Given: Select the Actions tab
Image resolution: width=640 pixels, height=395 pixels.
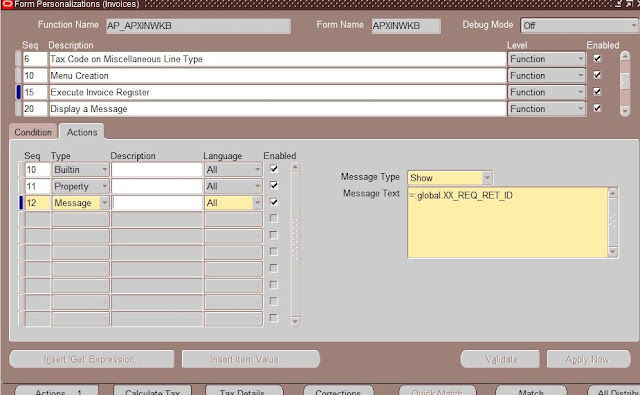Looking at the screenshot, I should click(82, 132).
